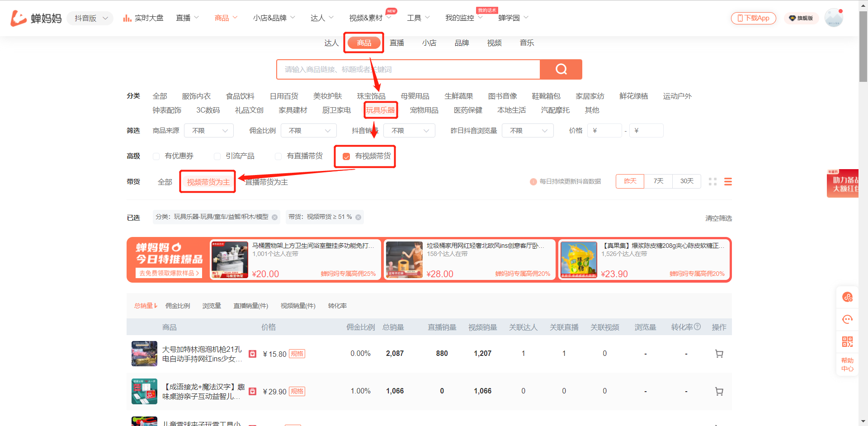This screenshot has width=868, height=426.
Task: Open the user avatar menu
Action: tap(834, 18)
